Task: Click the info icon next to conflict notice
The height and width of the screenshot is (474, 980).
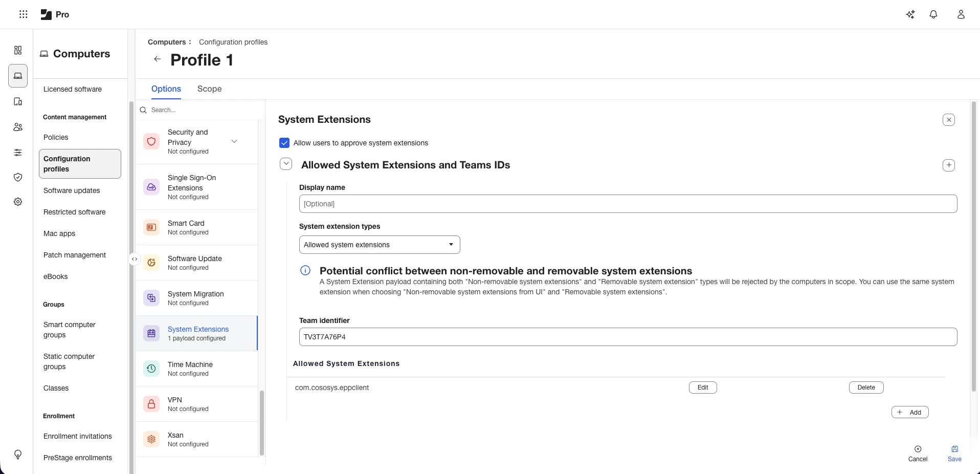Action: (305, 271)
